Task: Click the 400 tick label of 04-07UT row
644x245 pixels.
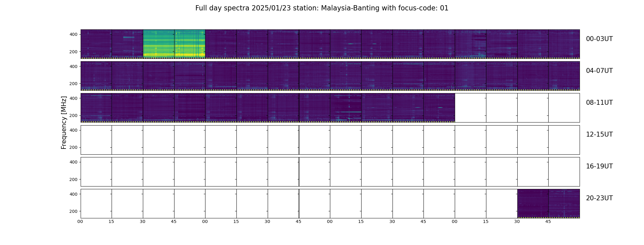Action: pyautogui.click(x=74, y=66)
